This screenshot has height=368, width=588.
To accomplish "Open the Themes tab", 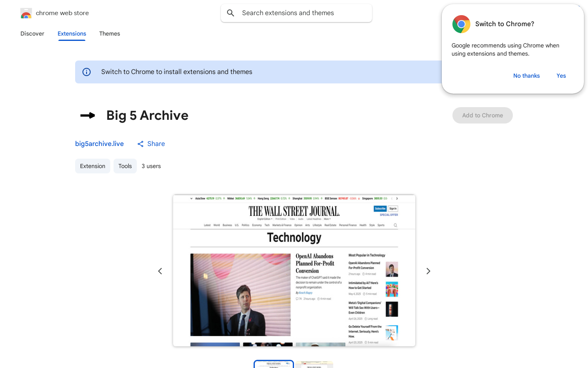I will (109, 34).
